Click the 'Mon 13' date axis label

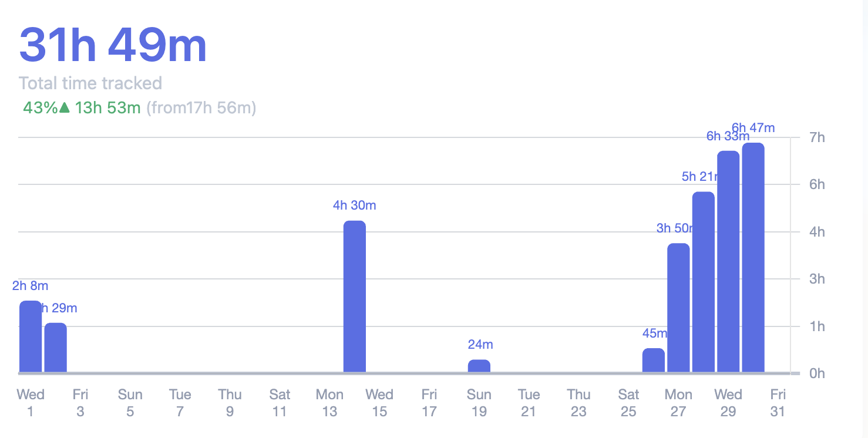click(x=329, y=402)
